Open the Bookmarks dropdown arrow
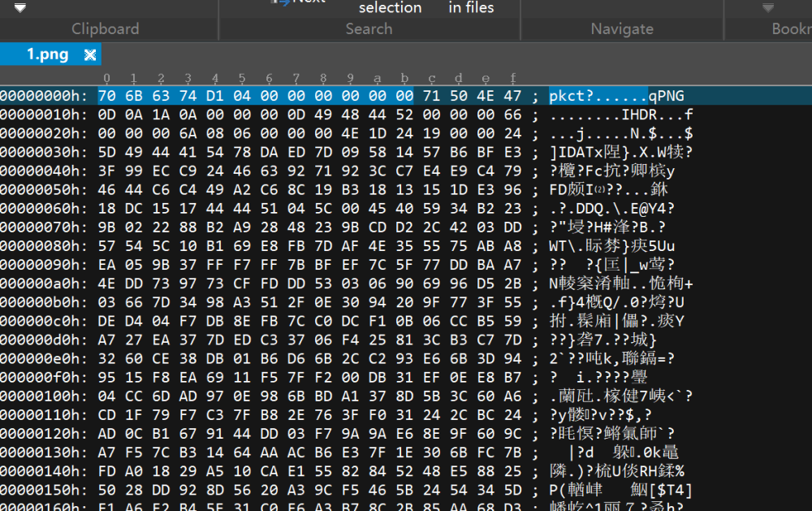 [x=767, y=8]
